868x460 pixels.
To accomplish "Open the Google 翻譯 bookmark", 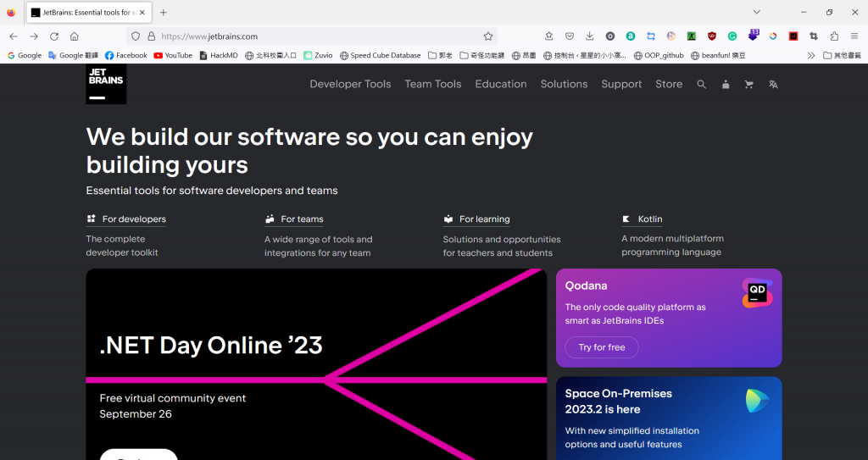I will click(x=73, y=55).
